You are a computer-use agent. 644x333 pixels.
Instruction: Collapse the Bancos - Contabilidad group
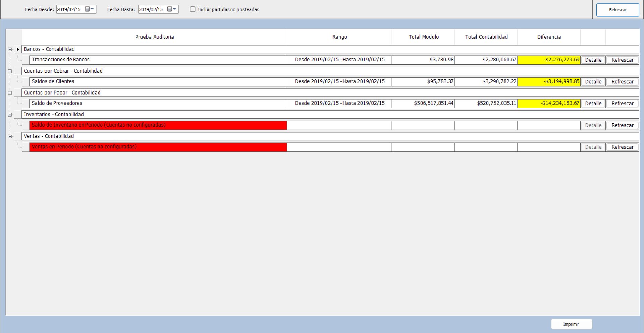point(10,49)
